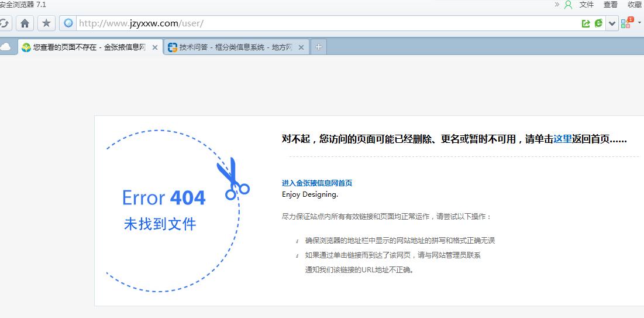The height and width of the screenshot is (318, 644).
Task: Close the 技术问答 tab
Action: pyautogui.click(x=302, y=47)
